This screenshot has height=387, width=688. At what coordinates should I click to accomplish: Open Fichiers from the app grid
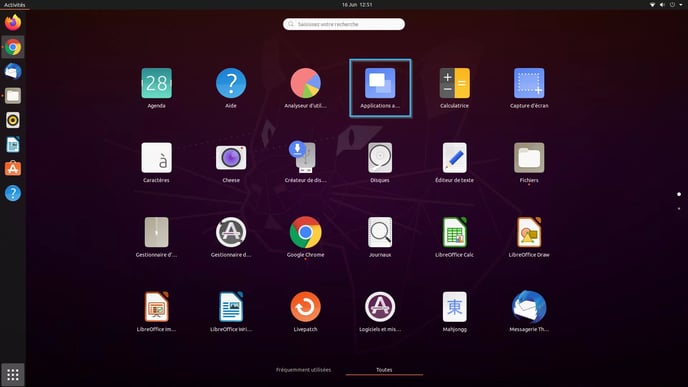(x=529, y=158)
